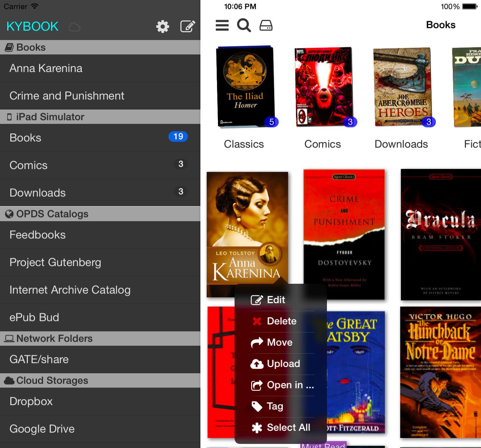Open search with magnifier icon
Screen dimensions: 481x448
244,25
